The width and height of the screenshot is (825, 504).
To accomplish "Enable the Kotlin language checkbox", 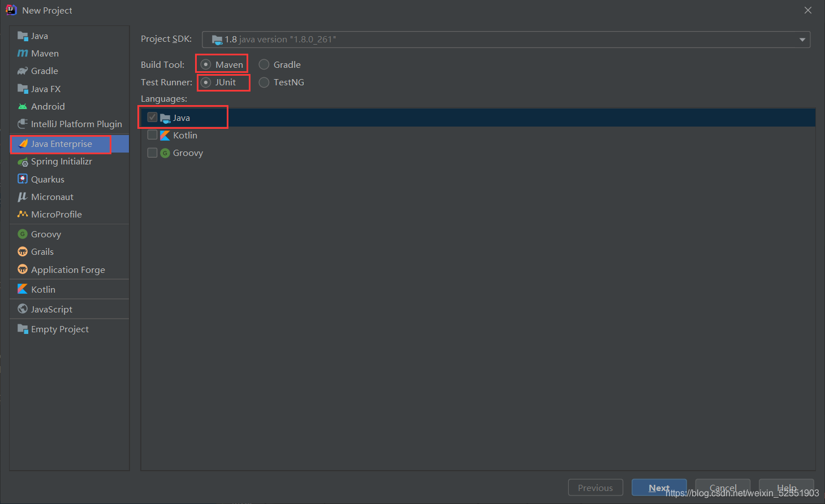I will click(x=152, y=134).
